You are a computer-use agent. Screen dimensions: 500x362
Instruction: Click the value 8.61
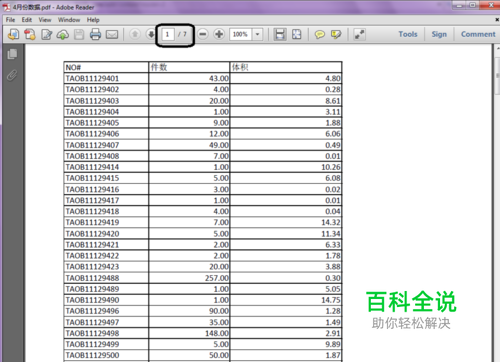point(333,101)
